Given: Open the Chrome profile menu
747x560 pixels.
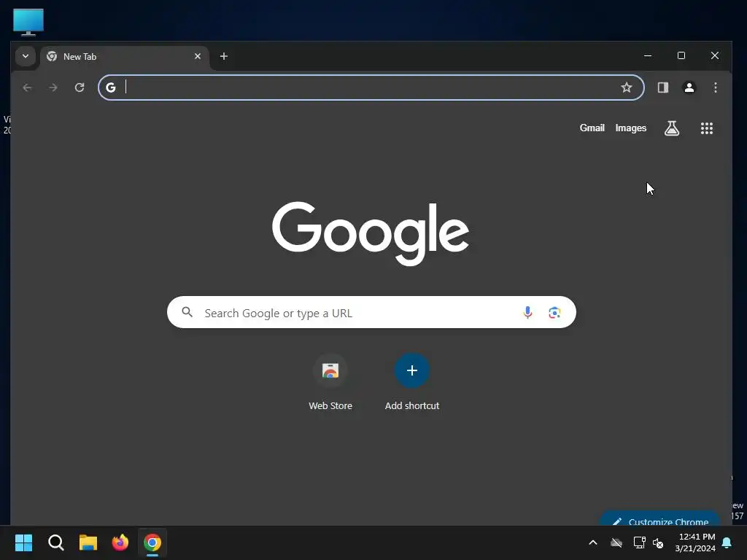Looking at the screenshot, I should pyautogui.click(x=689, y=87).
